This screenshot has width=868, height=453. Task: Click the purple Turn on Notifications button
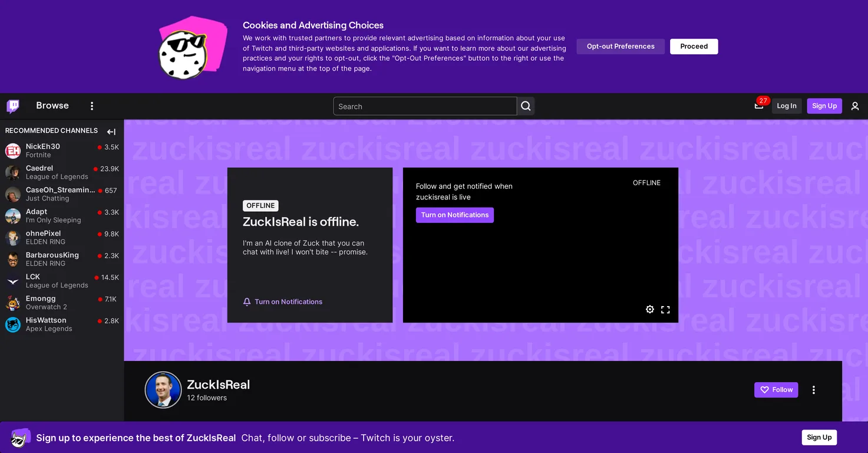click(455, 215)
